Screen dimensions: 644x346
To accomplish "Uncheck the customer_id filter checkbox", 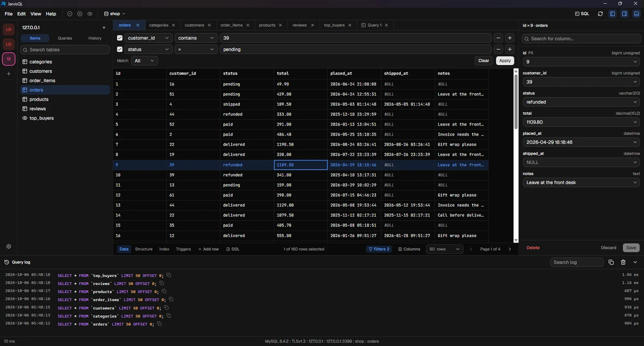I will (120, 38).
